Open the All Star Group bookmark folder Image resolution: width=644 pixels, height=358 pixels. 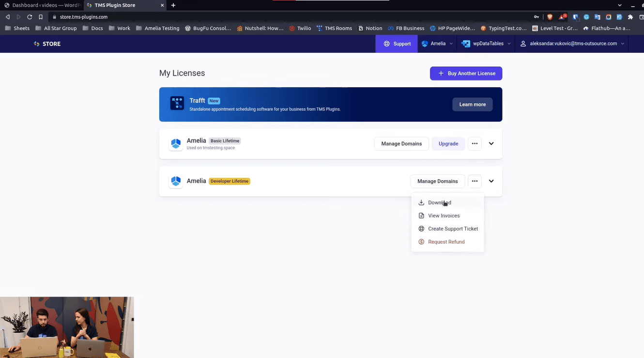click(56, 28)
